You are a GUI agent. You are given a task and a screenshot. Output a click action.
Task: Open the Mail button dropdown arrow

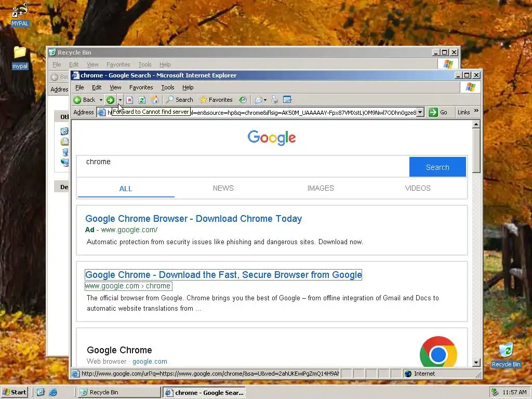tap(265, 100)
